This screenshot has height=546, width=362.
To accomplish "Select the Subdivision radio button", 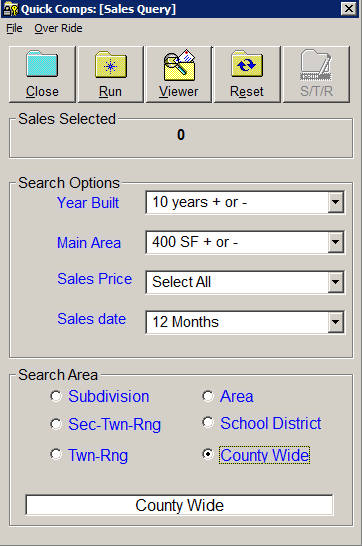I will pyautogui.click(x=56, y=396).
